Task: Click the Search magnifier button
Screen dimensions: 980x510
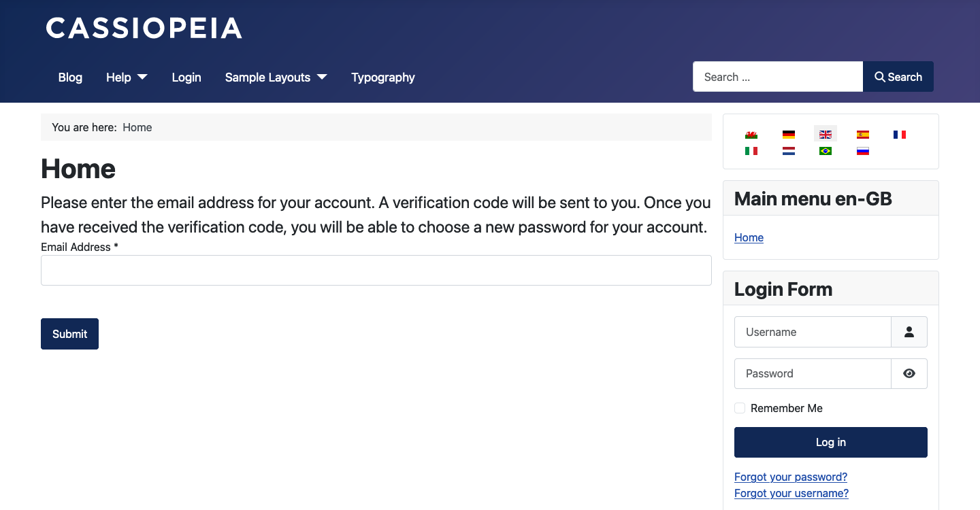Action: tap(898, 77)
